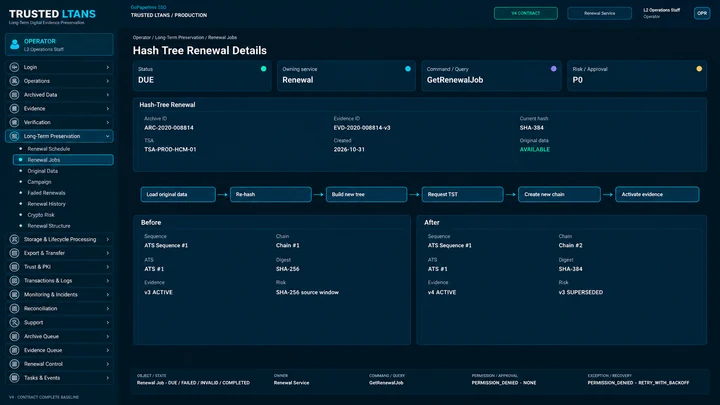Collapse the Long-Term Preservation chevron
The height and width of the screenshot is (405, 720).
click(108, 136)
